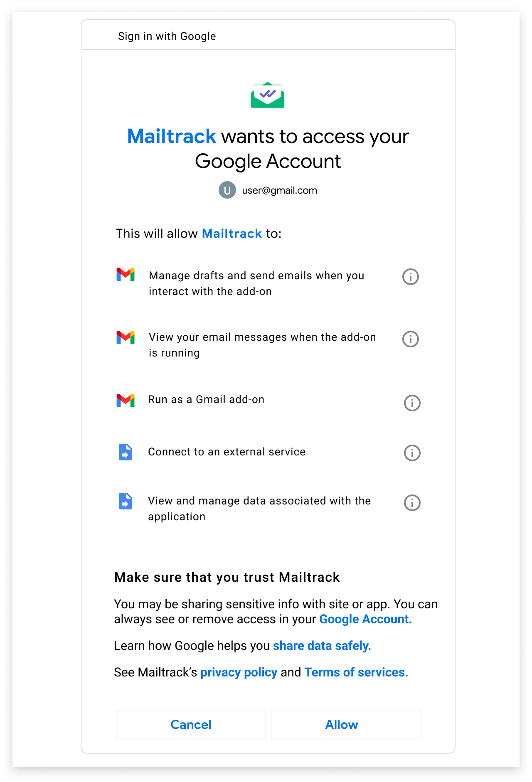The image size is (532, 782).
Task: Click Mailtrack link in the heading
Action: pyautogui.click(x=172, y=136)
